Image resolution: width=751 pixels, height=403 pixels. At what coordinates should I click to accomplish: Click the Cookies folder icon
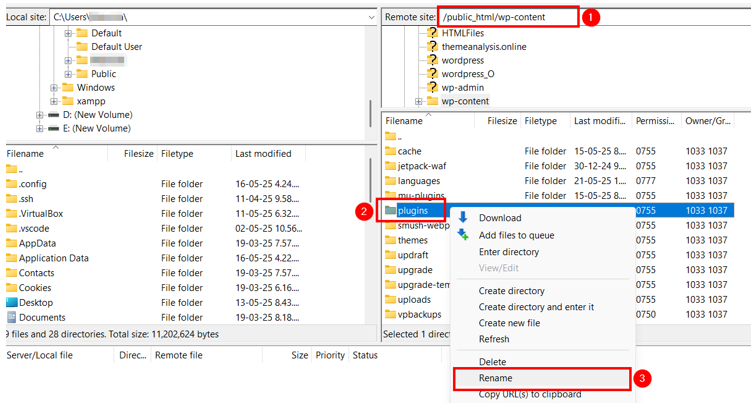pyautogui.click(x=11, y=288)
